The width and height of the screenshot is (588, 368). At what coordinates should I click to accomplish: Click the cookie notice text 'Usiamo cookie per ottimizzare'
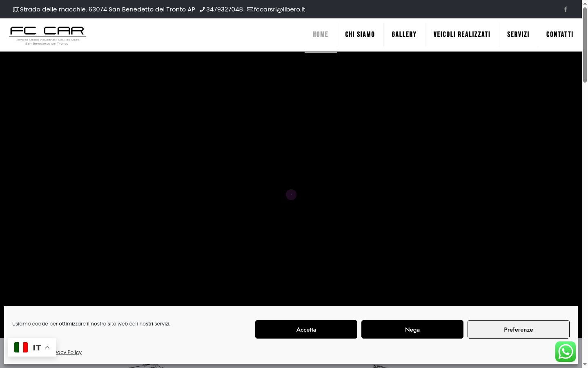[x=91, y=324]
